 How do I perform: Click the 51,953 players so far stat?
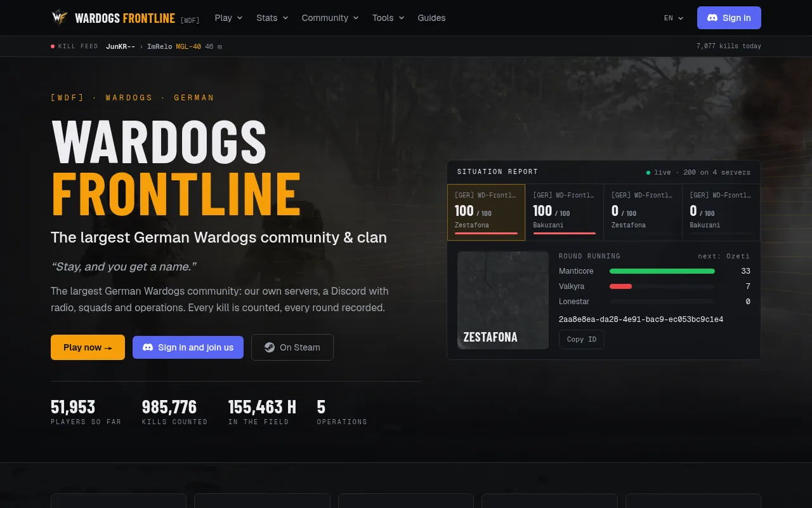click(86, 412)
